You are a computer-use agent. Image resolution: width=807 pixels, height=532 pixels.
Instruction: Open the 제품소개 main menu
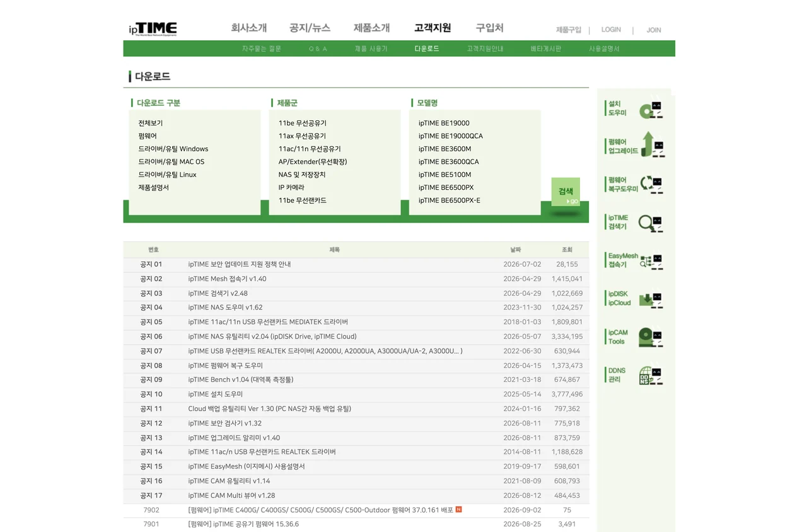[371, 28]
